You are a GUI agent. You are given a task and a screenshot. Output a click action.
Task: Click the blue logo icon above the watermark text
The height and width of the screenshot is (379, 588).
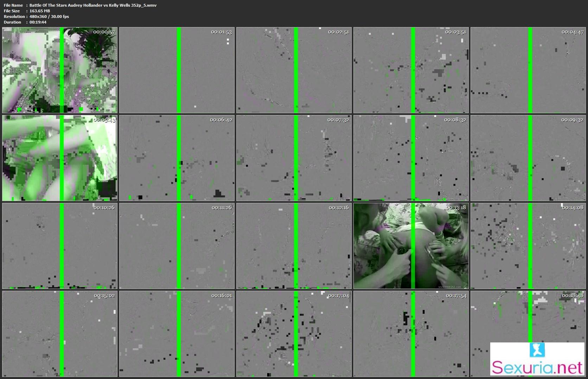pos(537,350)
